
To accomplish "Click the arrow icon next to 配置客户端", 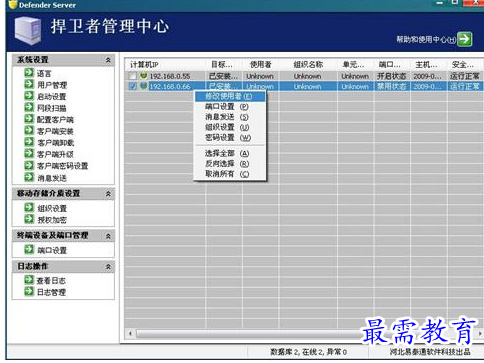I will 29,119.
